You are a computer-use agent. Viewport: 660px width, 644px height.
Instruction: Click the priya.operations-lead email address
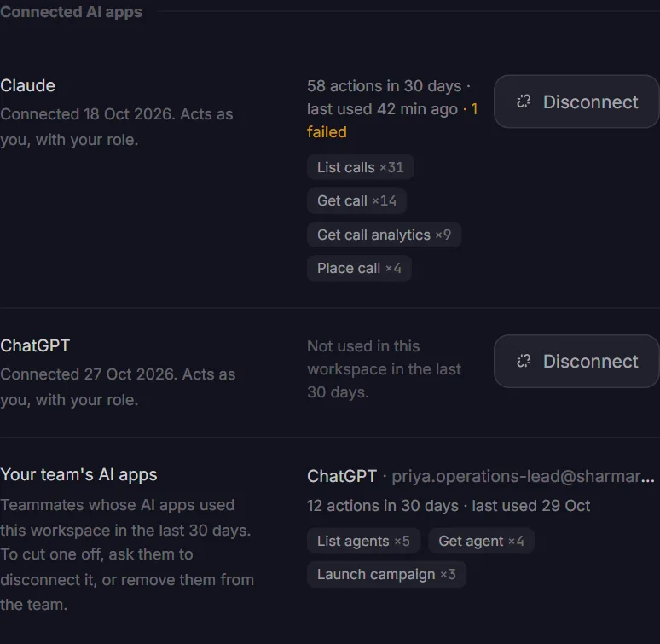[x=524, y=477]
